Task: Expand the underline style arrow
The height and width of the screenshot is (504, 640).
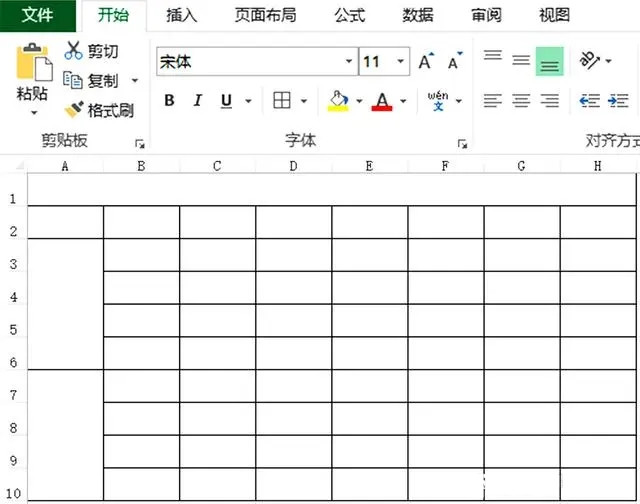Action: [248, 101]
